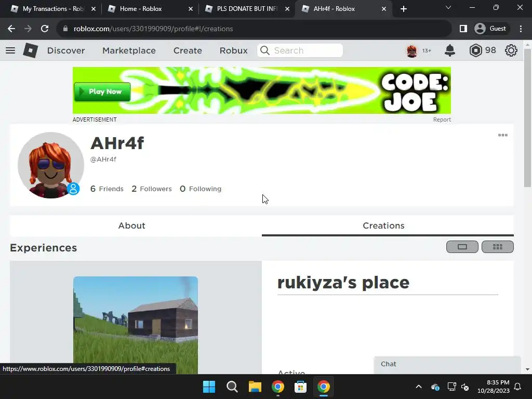The image size is (532, 399).
Task: Click the browser forward arrow
Action: click(x=28, y=29)
